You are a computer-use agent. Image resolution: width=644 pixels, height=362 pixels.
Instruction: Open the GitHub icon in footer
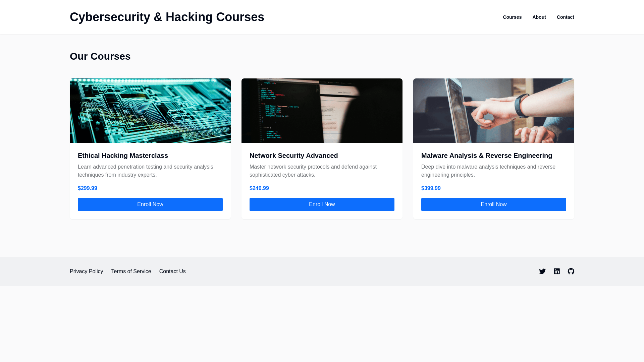tap(571, 271)
